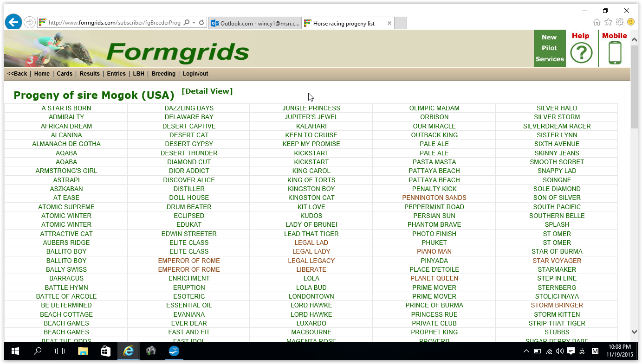Open browser Tools gear icon
Screen dimensions: 642x364
coord(620,22)
